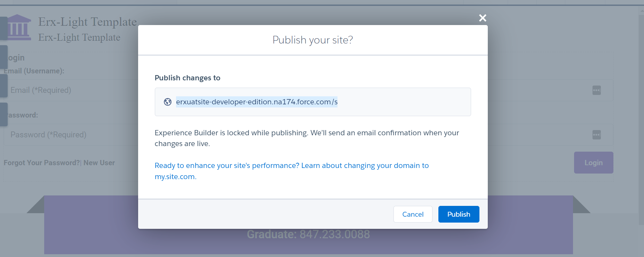Confirm with the blue Publish button
Screen dimensions: 644x257
point(459,214)
